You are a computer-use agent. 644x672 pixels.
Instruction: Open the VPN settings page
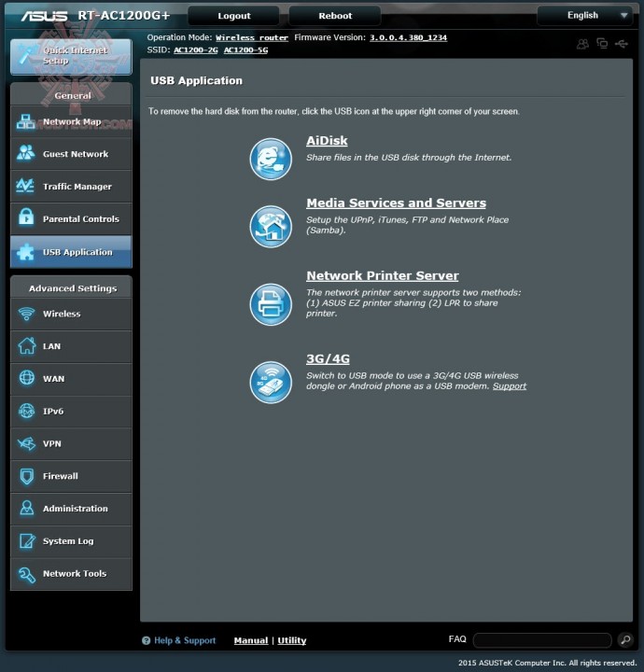click(71, 443)
